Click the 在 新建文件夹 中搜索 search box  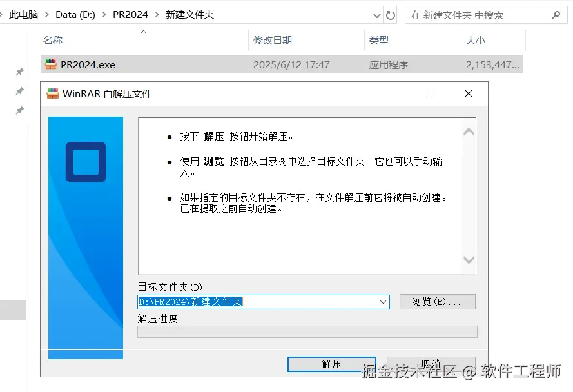[x=486, y=15]
